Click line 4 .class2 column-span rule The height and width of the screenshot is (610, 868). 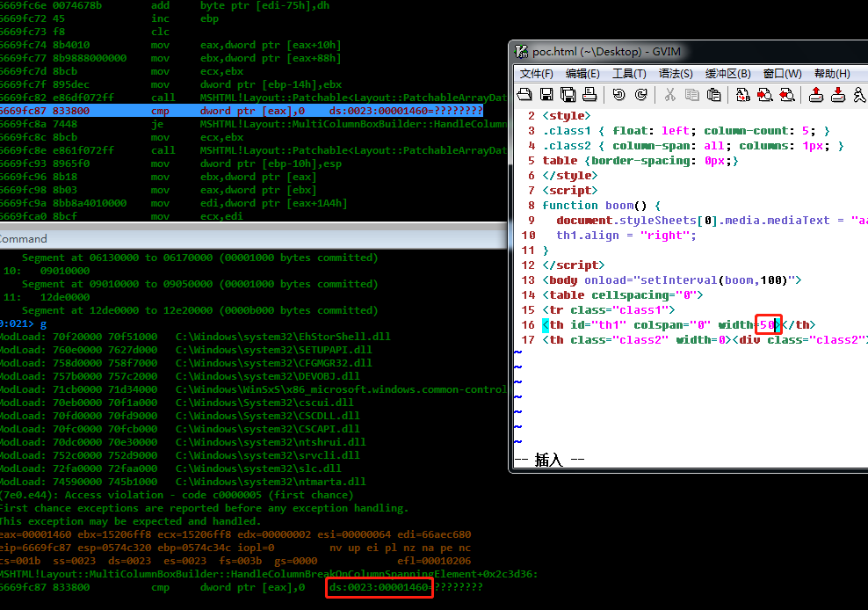pos(693,146)
